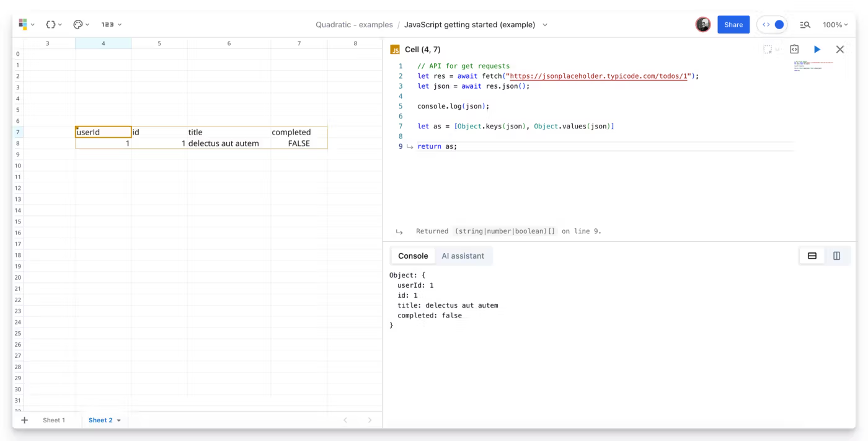Select column header 6

coord(229,43)
